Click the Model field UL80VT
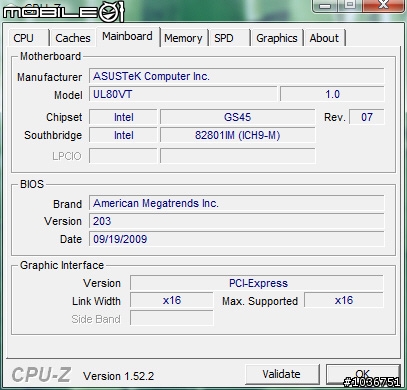This screenshot has height=390, width=407. click(x=183, y=94)
